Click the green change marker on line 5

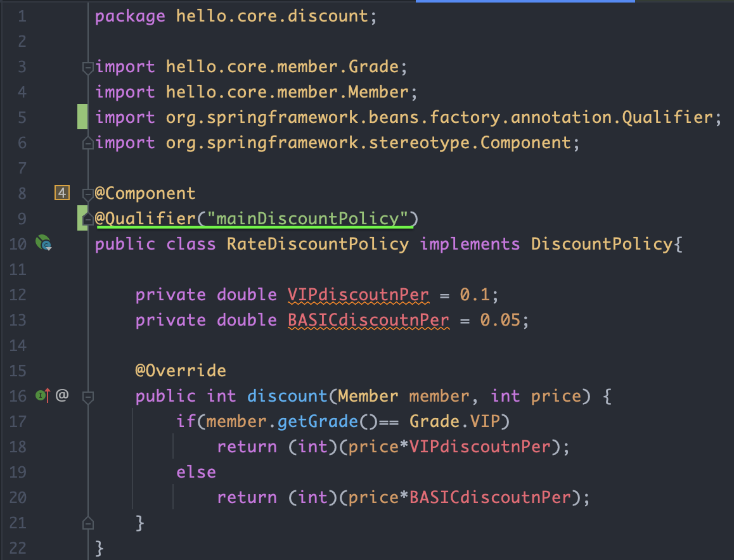(82, 117)
